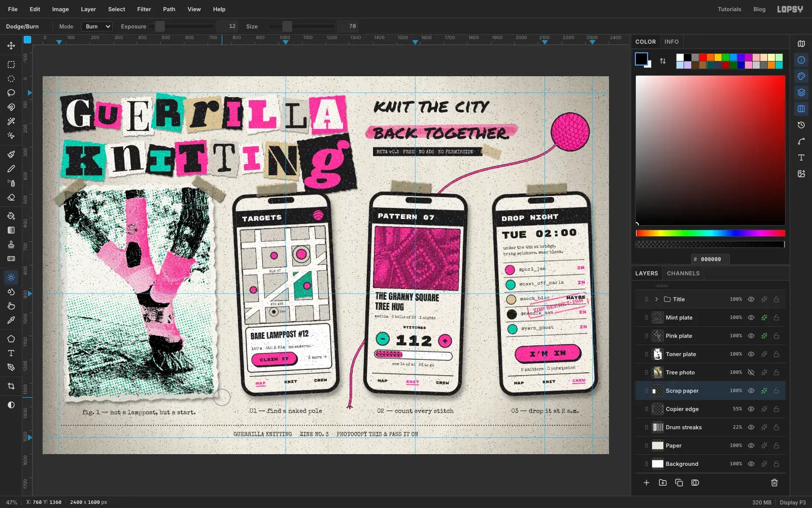The width and height of the screenshot is (812, 508).
Task: Lock the Paper layer
Action: 776,446
